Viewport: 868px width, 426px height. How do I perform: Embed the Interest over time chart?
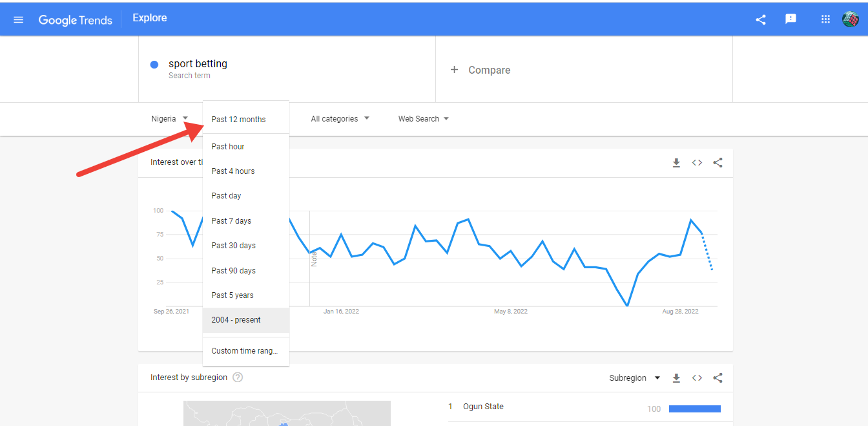tap(697, 163)
